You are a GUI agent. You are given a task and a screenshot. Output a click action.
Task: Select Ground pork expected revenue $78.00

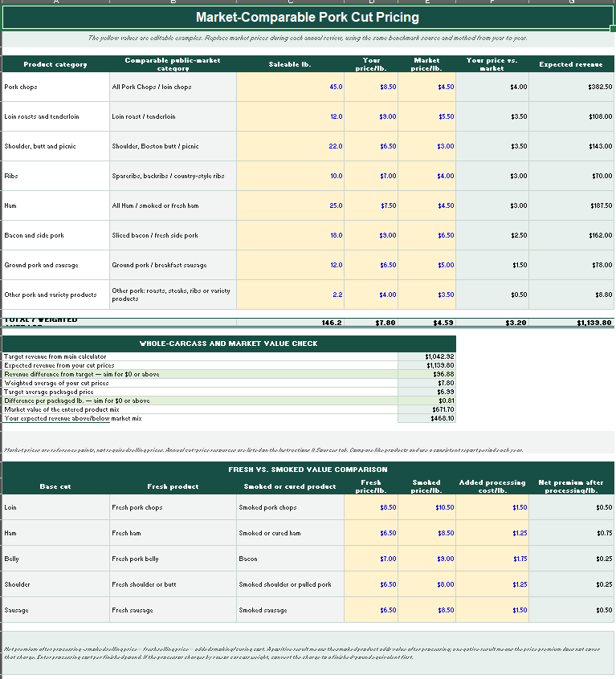[x=571, y=265]
